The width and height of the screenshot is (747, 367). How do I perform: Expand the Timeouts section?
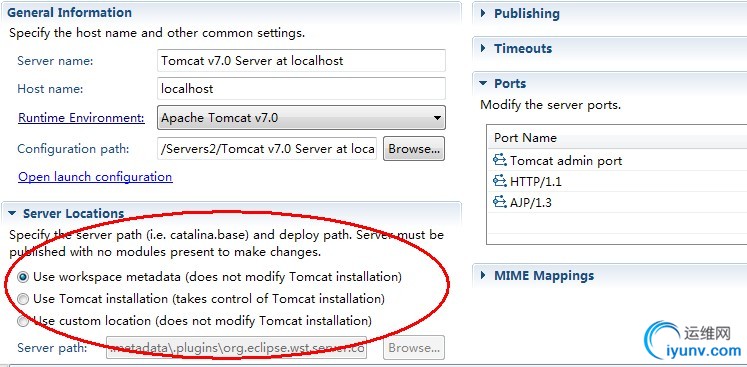(x=483, y=48)
